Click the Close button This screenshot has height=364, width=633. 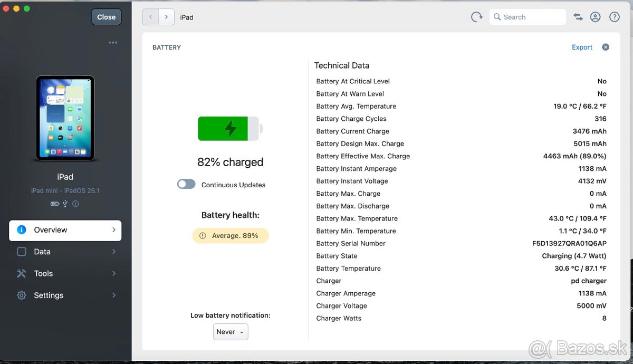point(107,17)
